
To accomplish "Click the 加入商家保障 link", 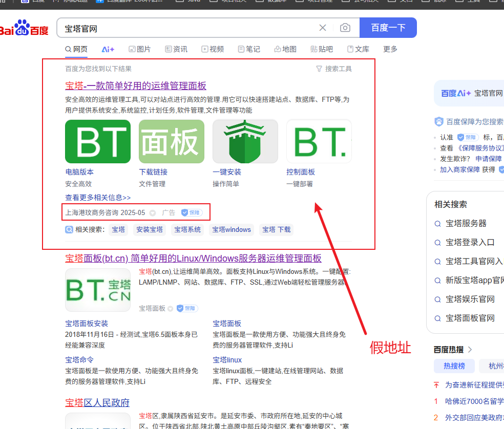I will click(460, 169).
